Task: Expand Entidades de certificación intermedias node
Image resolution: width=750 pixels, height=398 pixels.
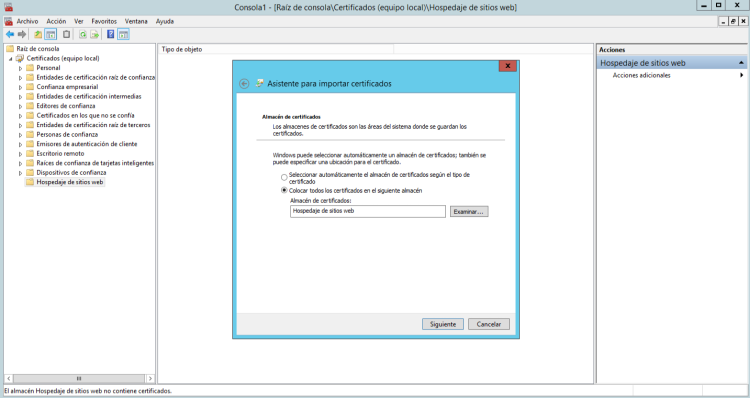Action: [x=21, y=97]
